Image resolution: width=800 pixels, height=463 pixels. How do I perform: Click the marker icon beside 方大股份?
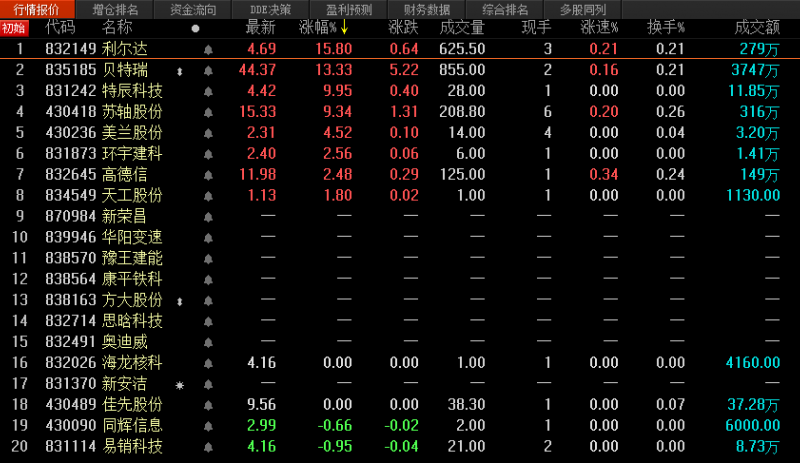click(180, 302)
